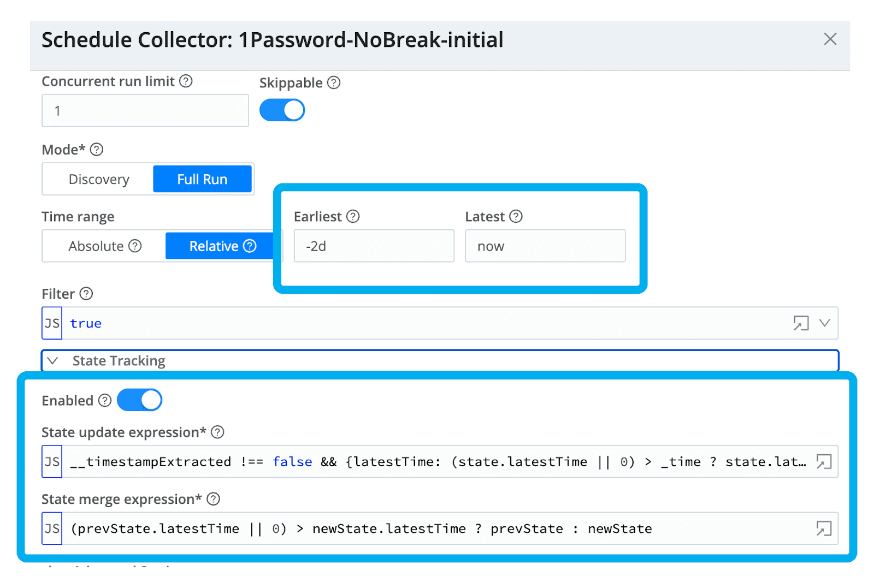Image resolution: width=874 pixels, height=588 pixels.
Task: Expand the Filter expression editor icon
Action: pos(801,323)
